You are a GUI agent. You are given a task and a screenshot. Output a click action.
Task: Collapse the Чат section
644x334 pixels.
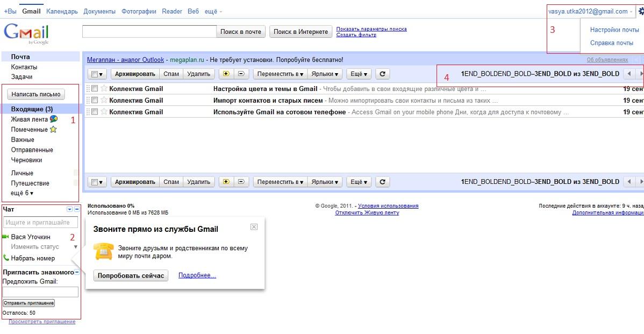pyautogui.click(x=77, y=209)
